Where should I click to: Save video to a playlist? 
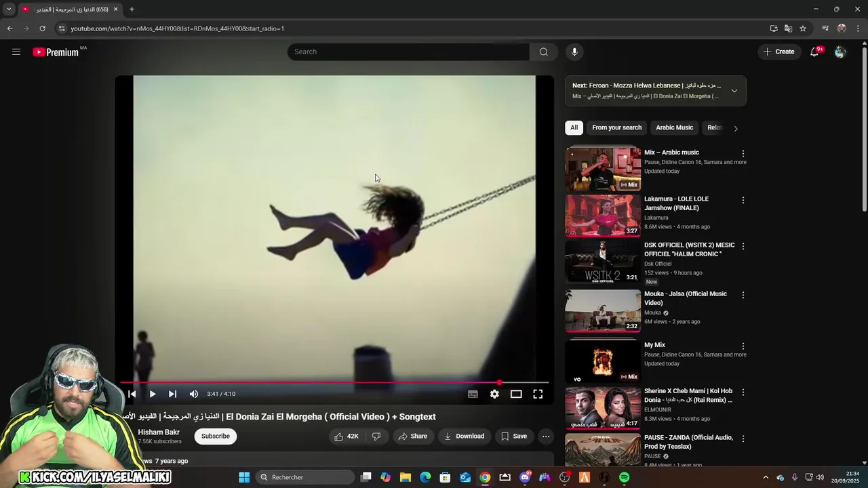click(x=513, y=436)
